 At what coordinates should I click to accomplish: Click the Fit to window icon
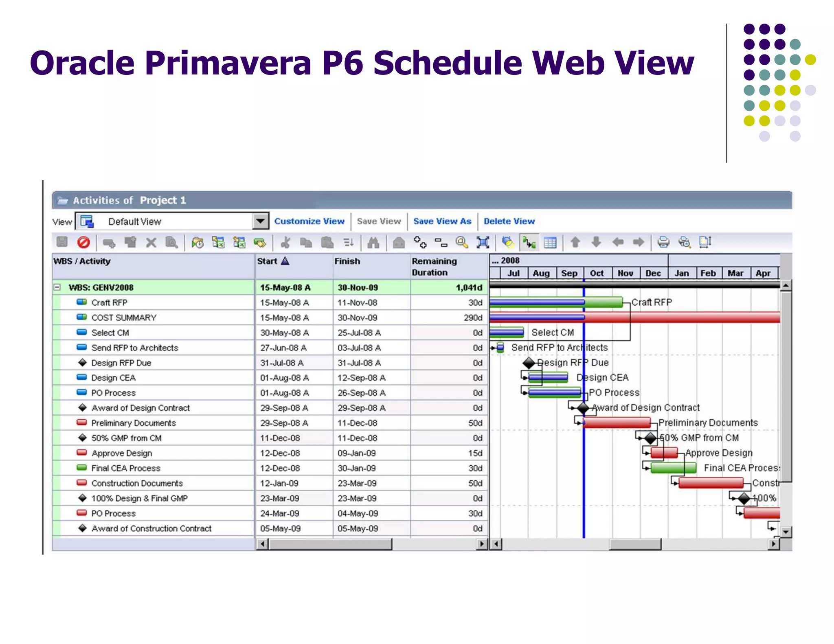(483, 242)
